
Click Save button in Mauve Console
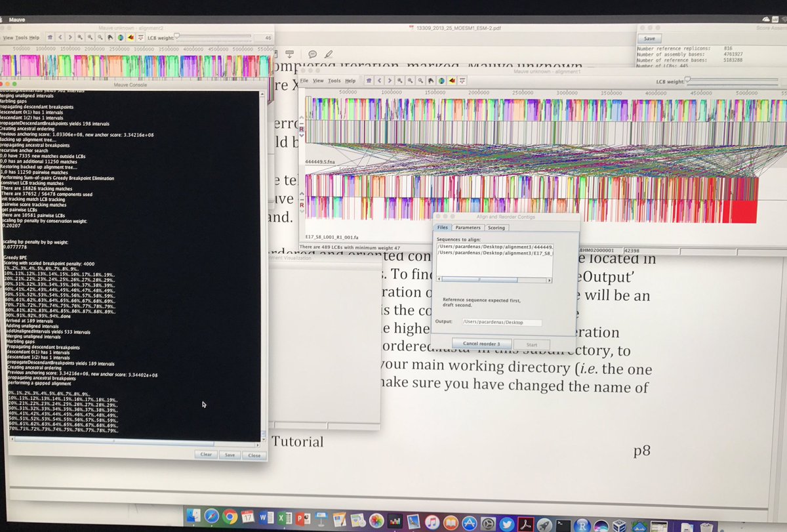[x=230, y=455]
